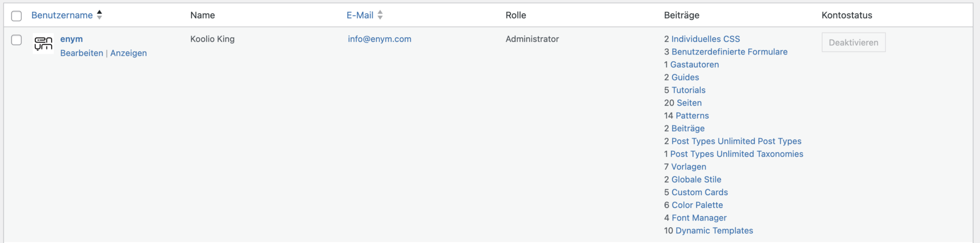Click the E-Mail sort arrows icon
The height and width of the screenshot is (243, 980).
pyautogui.click(x=380, y=15)
